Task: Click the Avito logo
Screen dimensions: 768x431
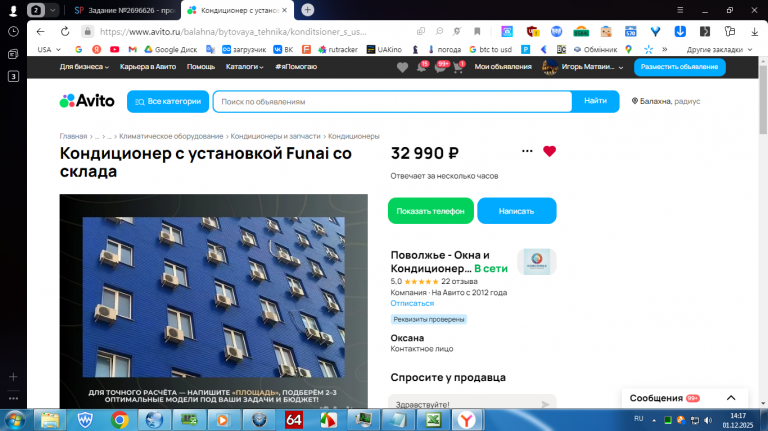Action: point(87,101)
